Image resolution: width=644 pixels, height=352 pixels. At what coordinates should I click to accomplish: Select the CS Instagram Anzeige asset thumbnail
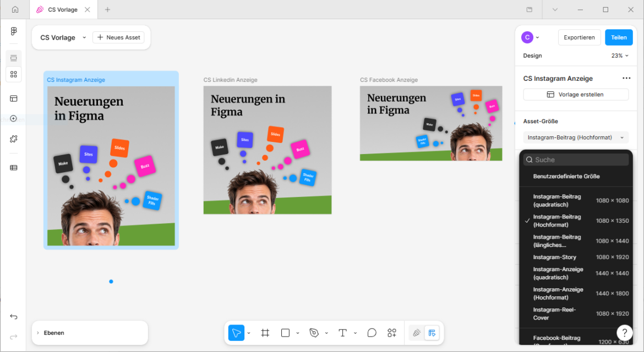[111, 166]
